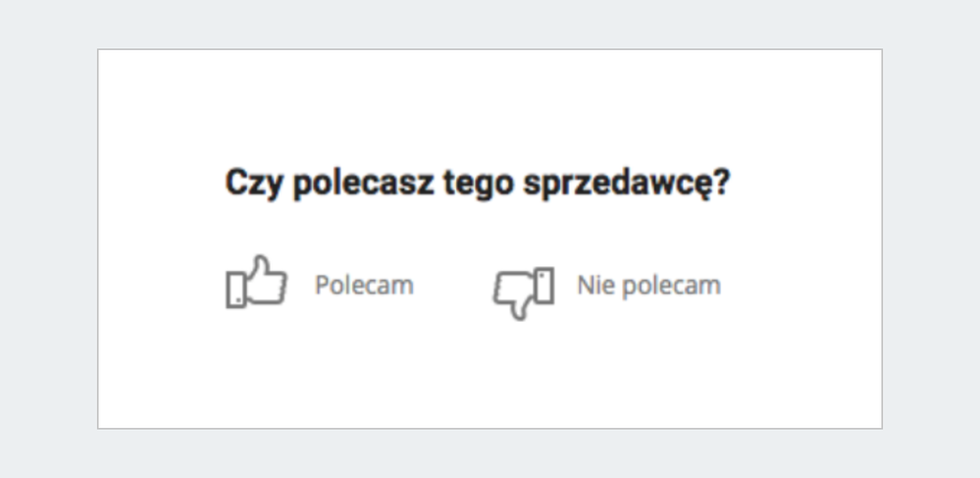Screen dimensions: 980x478
Task: Give negative rating via thumbs-down icon
Action: [x=524, y=293]
